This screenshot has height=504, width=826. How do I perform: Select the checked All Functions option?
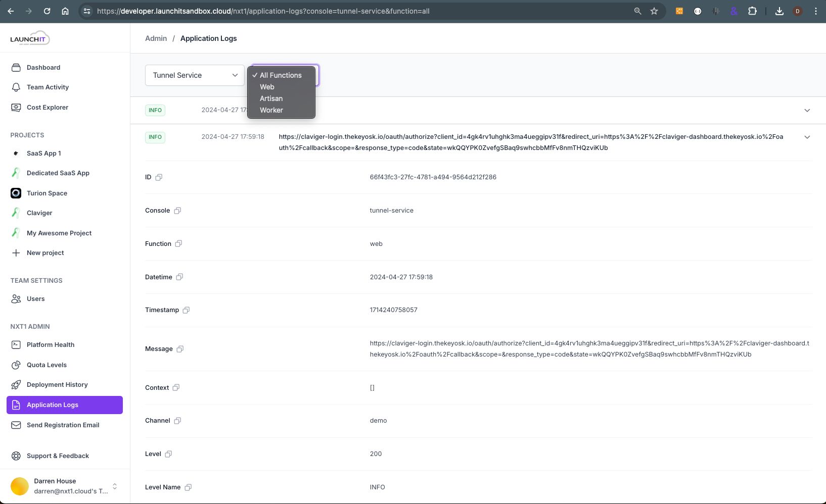281,75
